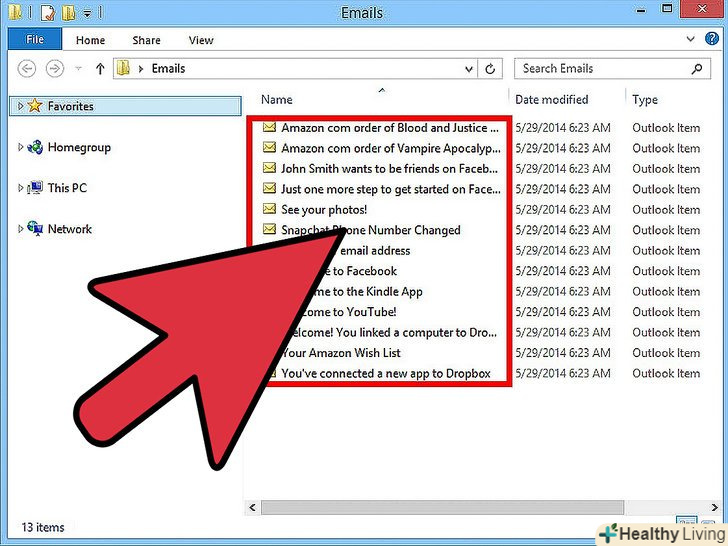Image resolution: width=728 pixels, height=546 pixels.
Task: Sort by Date modified column header
Action: click(552, 99)
